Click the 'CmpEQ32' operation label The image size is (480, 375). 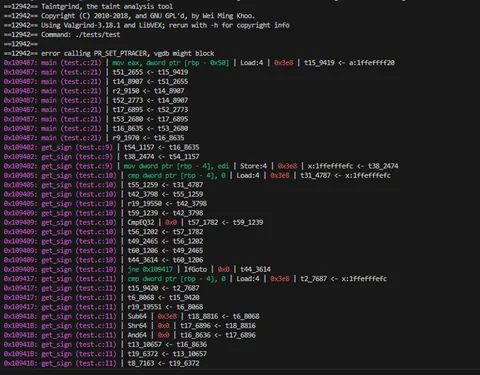(x=141, y=222)
